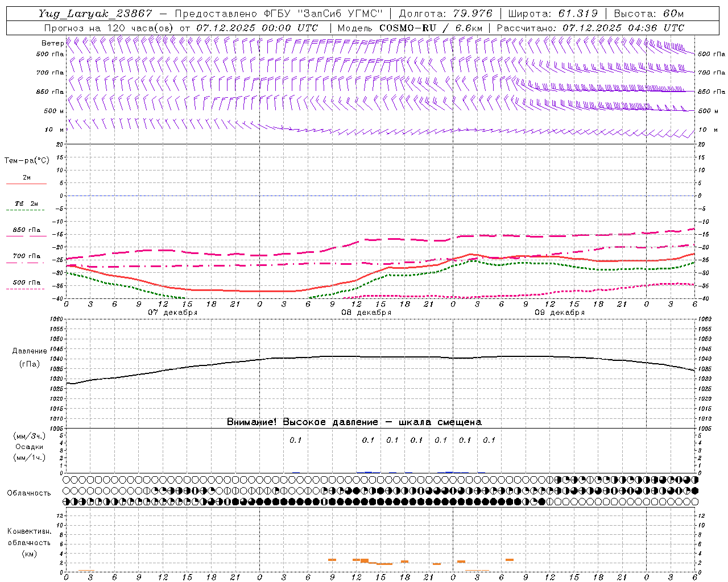Click the Модель COSMO-RU / 6.6км label
The image size is (728, 582).
409,28
